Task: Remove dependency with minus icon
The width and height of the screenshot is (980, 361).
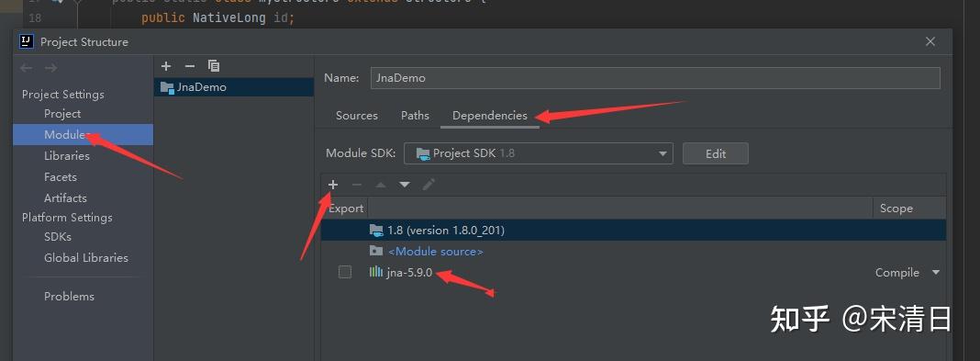Action: [x=357, y=185]
